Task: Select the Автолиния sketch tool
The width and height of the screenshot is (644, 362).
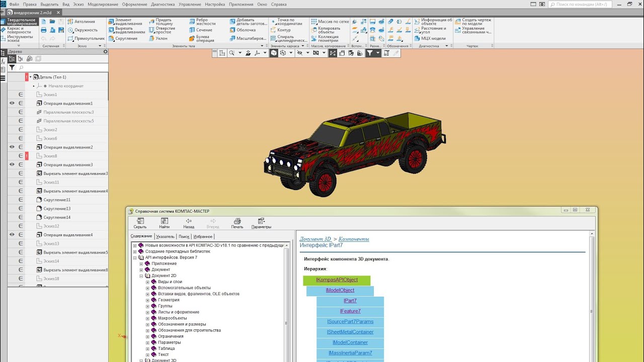Action: [81, 22]
